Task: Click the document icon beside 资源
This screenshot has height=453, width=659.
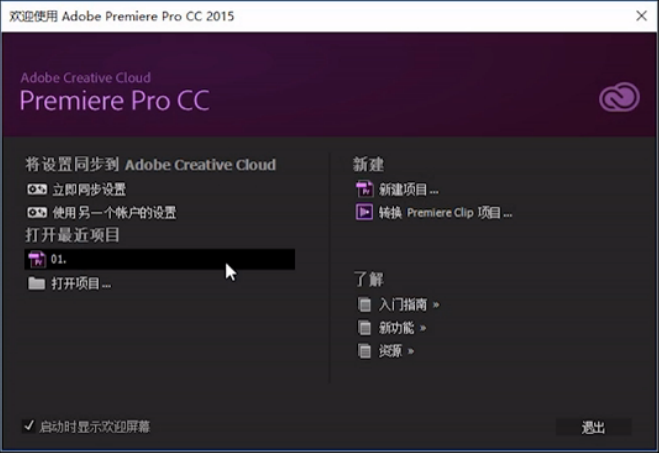Action: pyautogui.click(x=364, y=351)
